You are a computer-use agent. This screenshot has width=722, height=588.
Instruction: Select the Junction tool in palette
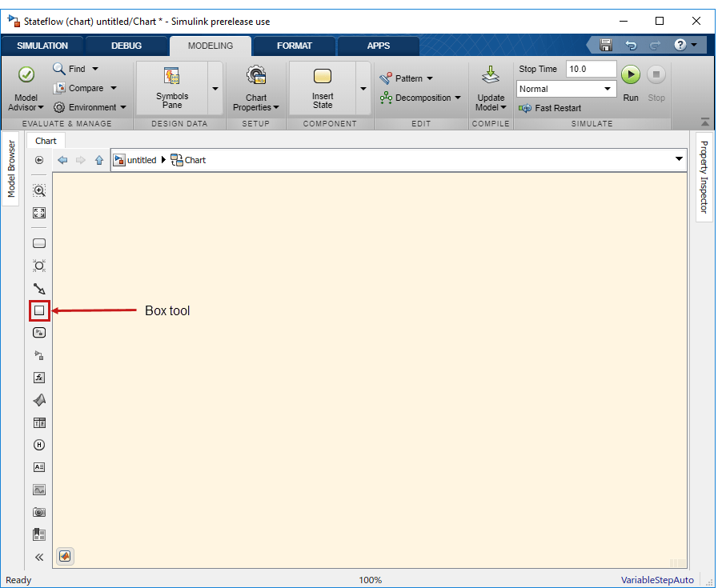pyautogui.click(x=39, y=266)
